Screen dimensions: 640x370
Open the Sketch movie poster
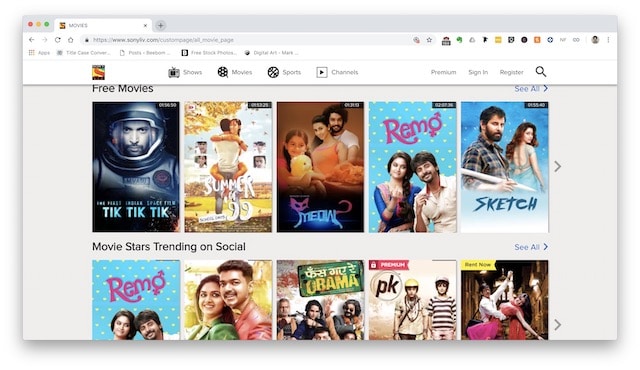point(504,167)
